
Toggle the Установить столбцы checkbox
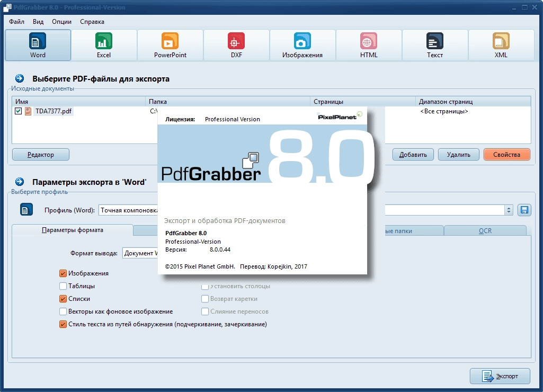pyautogui.click(x=205, y=287)
